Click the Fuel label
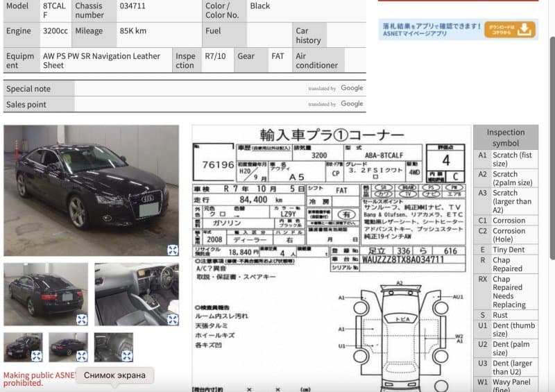This screenshot has width=555, height=392. [x=213, y=31]
